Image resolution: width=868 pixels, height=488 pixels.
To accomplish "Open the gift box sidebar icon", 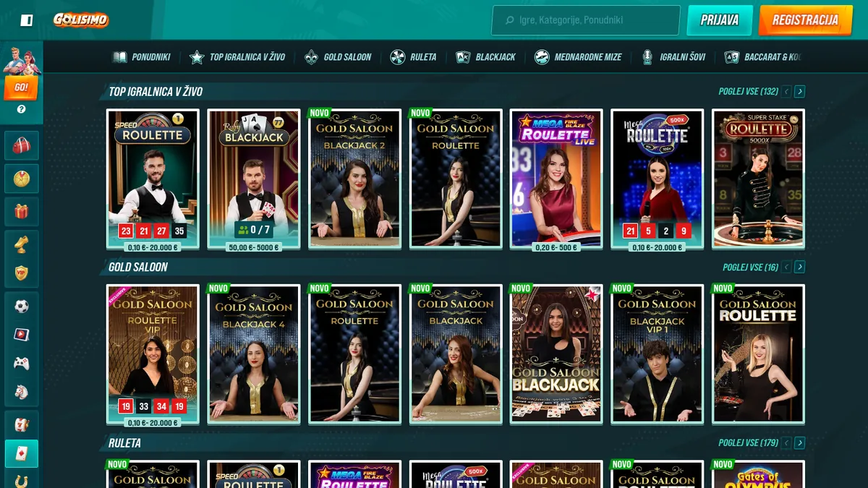I will (22, 212).
